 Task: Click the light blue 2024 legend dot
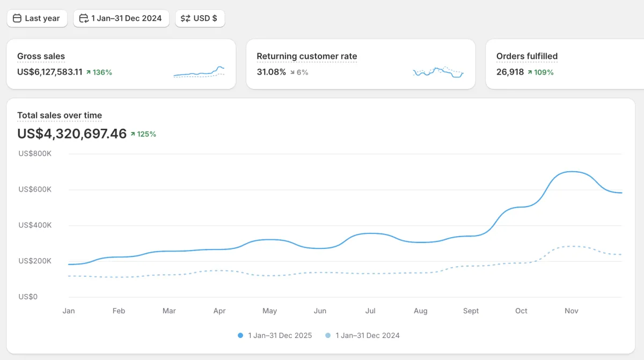(328, 335)
